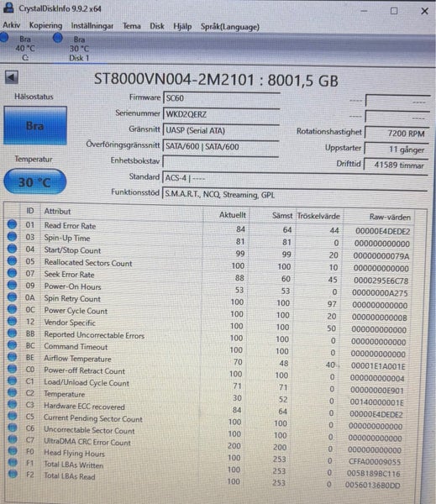Click the 30 °C temperature button
436x504 pixels.
tap(34, 182)
